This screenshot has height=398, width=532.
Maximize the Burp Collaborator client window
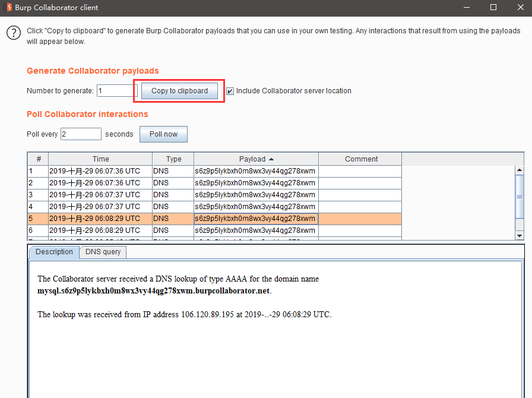(493, 8)
